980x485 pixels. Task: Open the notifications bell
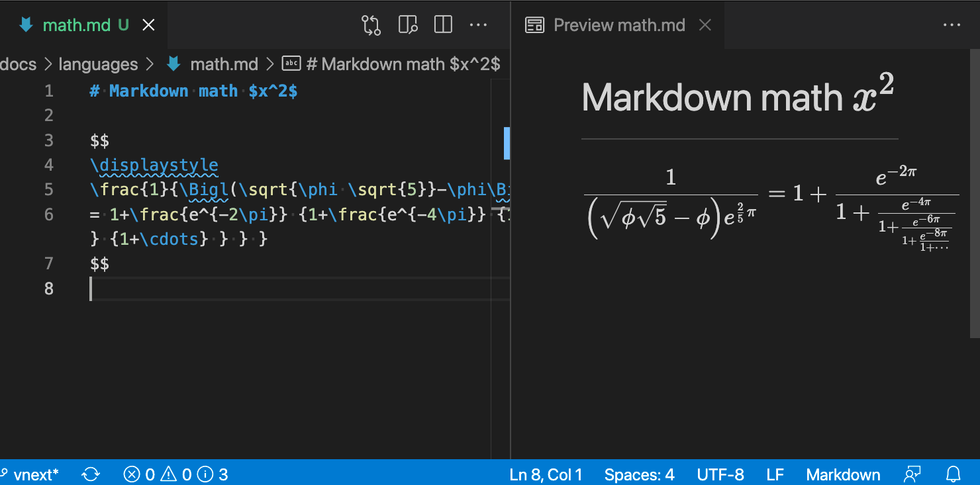(954, 474)
